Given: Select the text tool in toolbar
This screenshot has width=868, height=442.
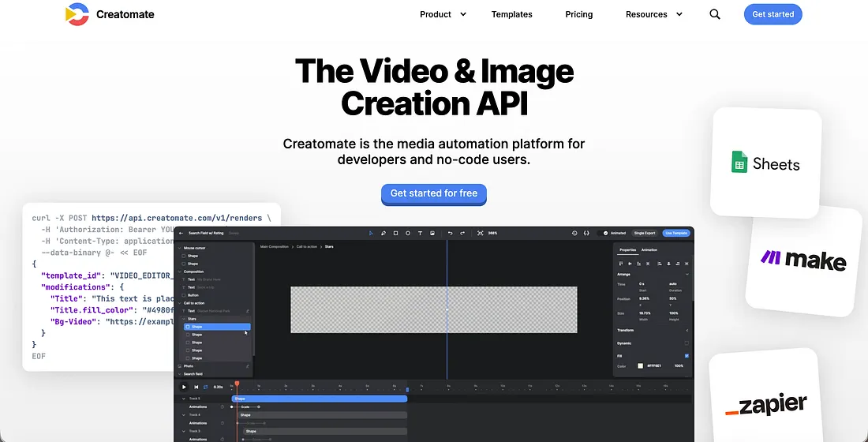Looking at the screenshot, I should (x=420, y=233).
